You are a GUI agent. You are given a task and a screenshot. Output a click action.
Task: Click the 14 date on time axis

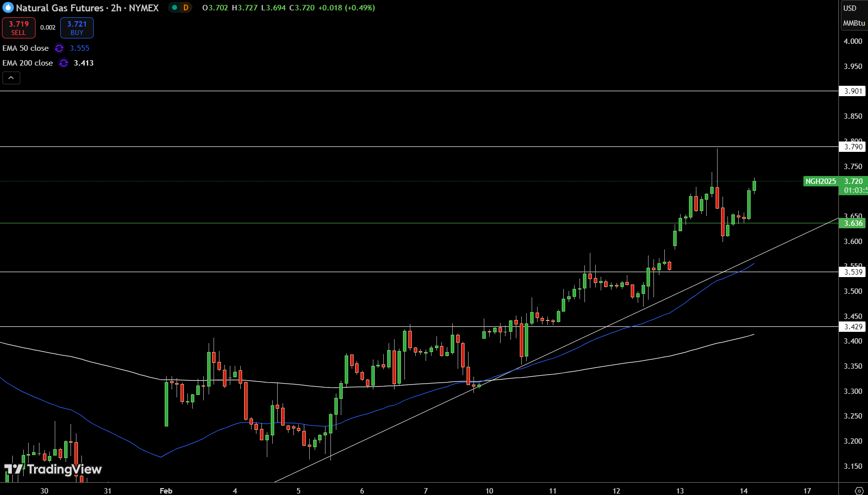[744, 491]
